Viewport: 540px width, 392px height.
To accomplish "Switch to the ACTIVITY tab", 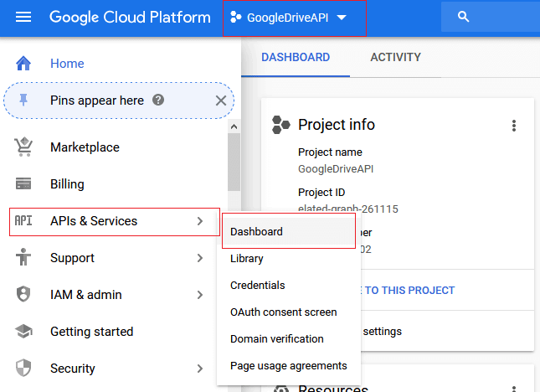I will (x=395, y=58).
